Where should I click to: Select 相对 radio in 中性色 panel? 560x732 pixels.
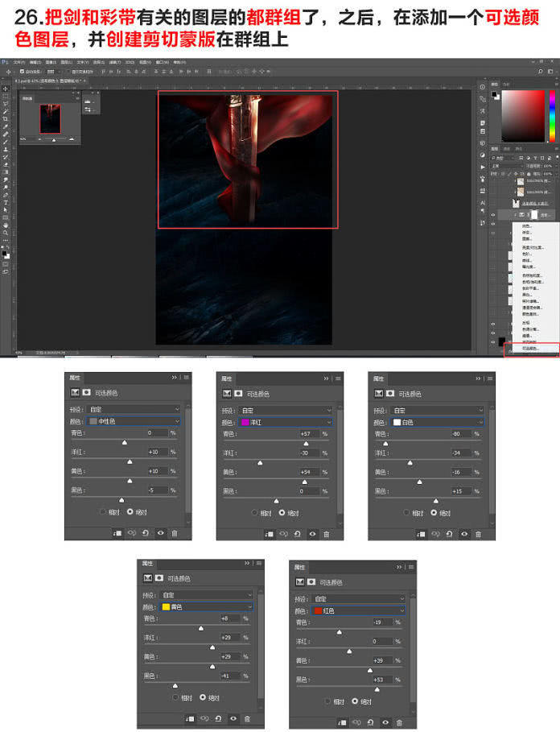coord(104,511)
